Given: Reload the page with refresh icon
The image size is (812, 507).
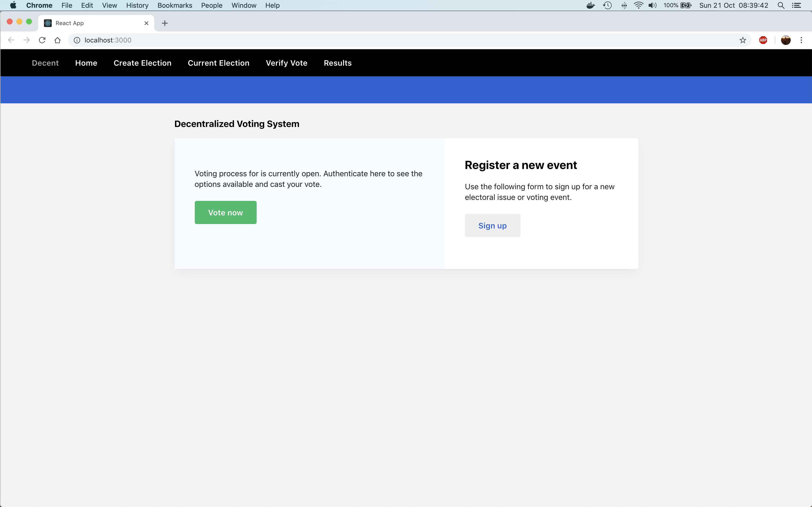Looking at the screenshot, I should [x=42, y=40].
